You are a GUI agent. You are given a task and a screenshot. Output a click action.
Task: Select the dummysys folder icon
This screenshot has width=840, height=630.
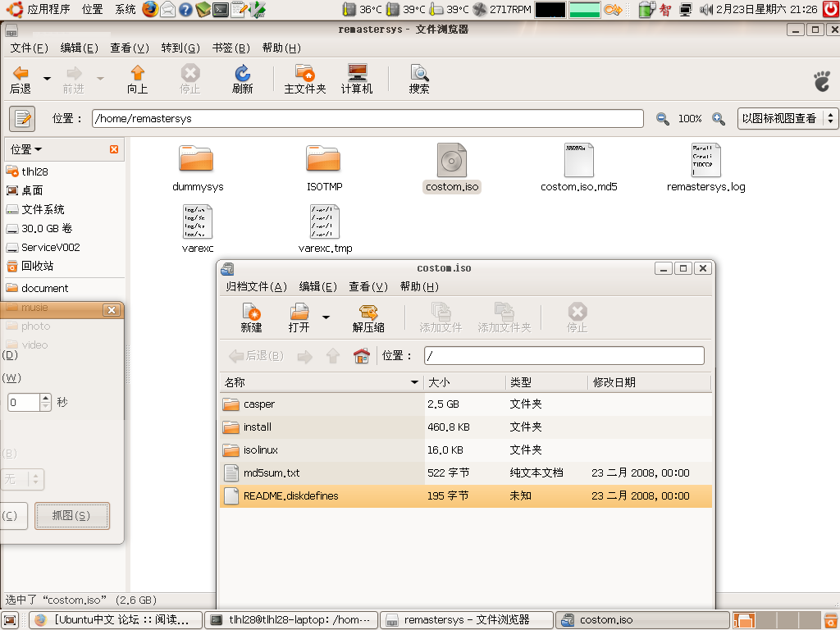click(x=197, y=160)
